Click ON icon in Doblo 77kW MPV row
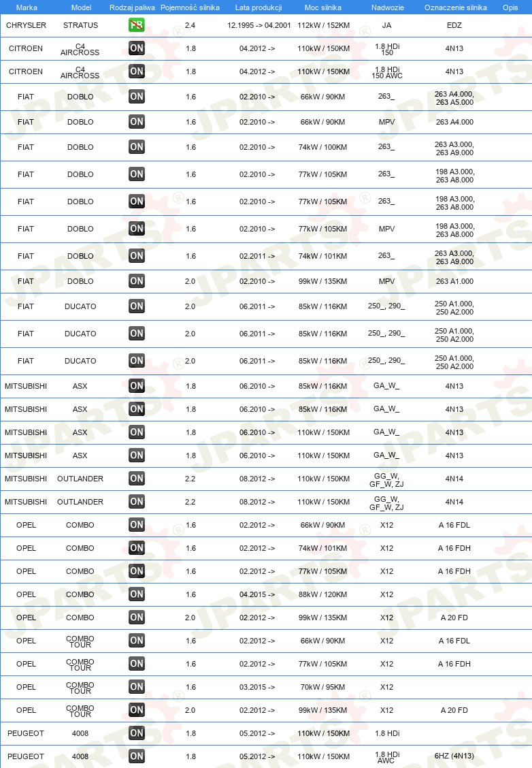The width and height of the screenshot is (532, 768). (137, 229)
